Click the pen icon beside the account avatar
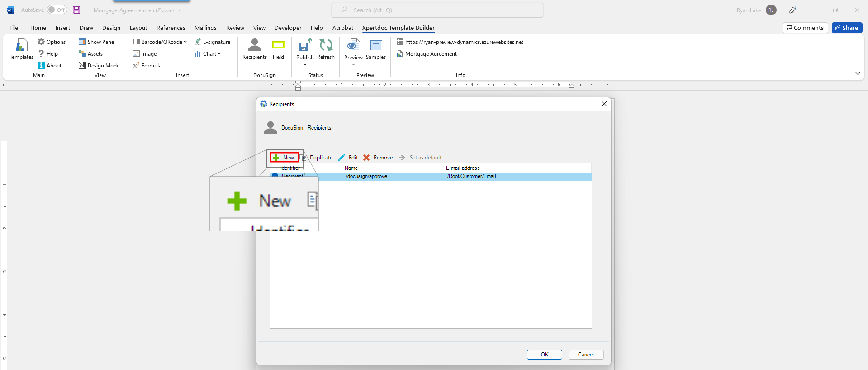 point(792,10)
